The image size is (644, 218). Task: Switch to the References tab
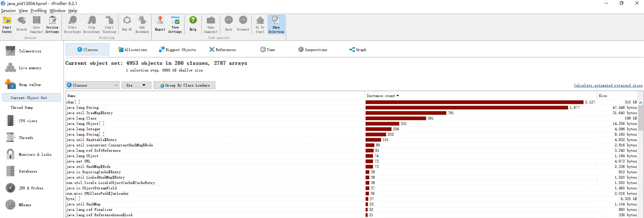223,50
